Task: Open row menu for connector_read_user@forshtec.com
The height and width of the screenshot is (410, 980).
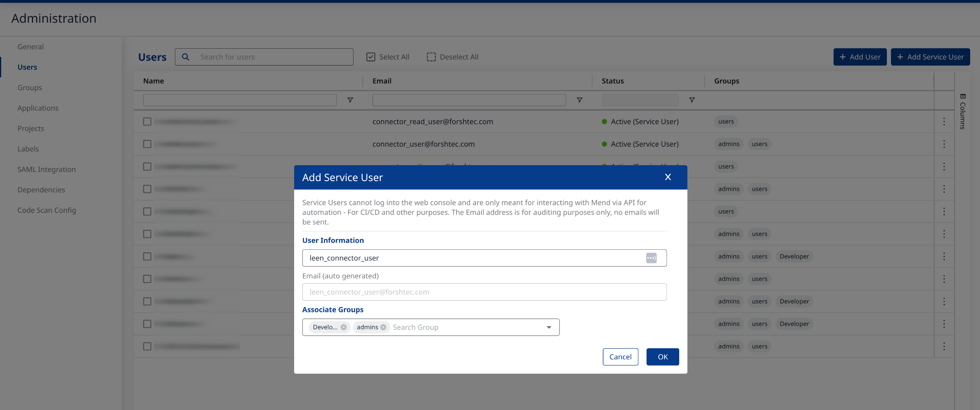Action: [x=944, y=121]
